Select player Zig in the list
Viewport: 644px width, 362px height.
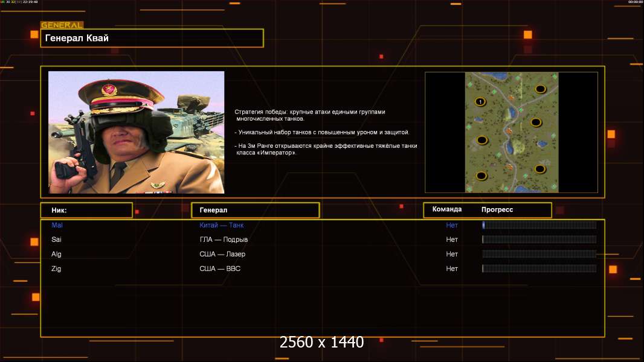tap(56, 268)
